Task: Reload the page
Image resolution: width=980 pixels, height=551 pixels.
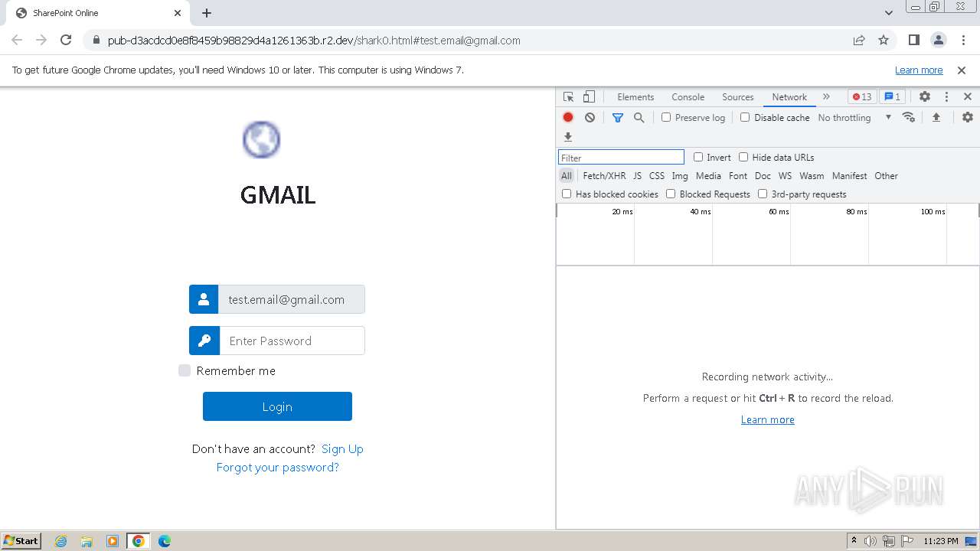Action: coord(66,41)
